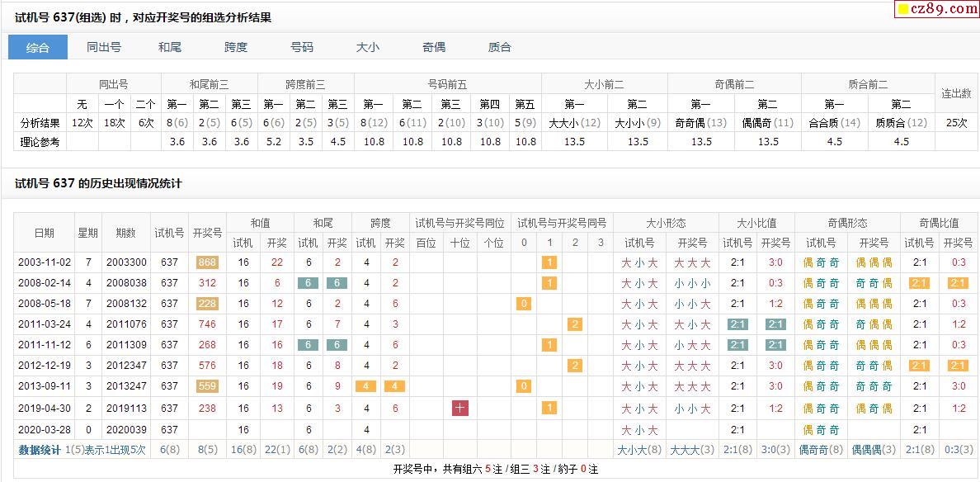980x482 pixels.
Task: Click the period number 2020039
Action: coord(125,429)
